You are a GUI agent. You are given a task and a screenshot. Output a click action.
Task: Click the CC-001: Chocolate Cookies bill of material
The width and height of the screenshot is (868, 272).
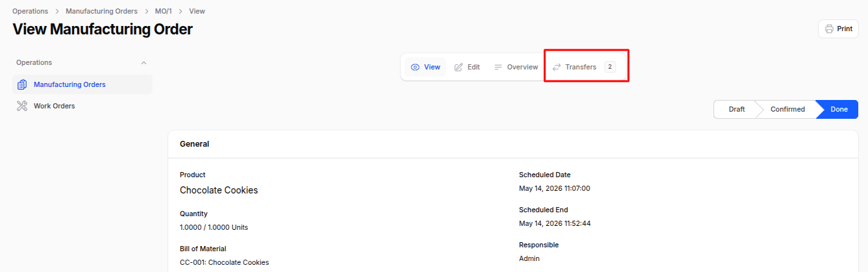(224, 262)
